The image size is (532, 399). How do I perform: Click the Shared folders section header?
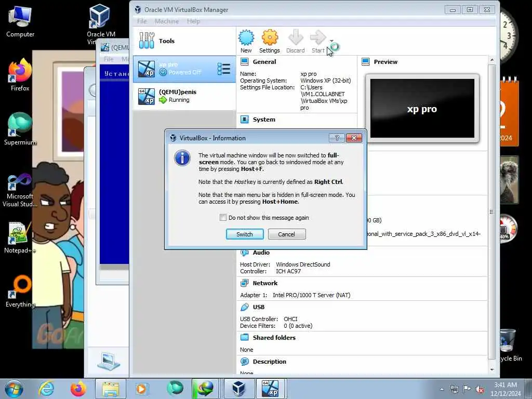274,338
